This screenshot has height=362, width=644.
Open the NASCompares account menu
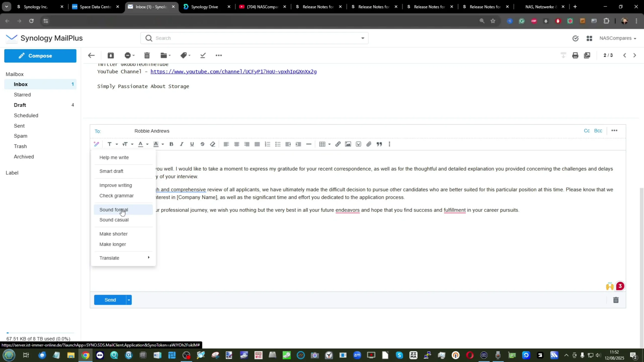pos(618,38)
